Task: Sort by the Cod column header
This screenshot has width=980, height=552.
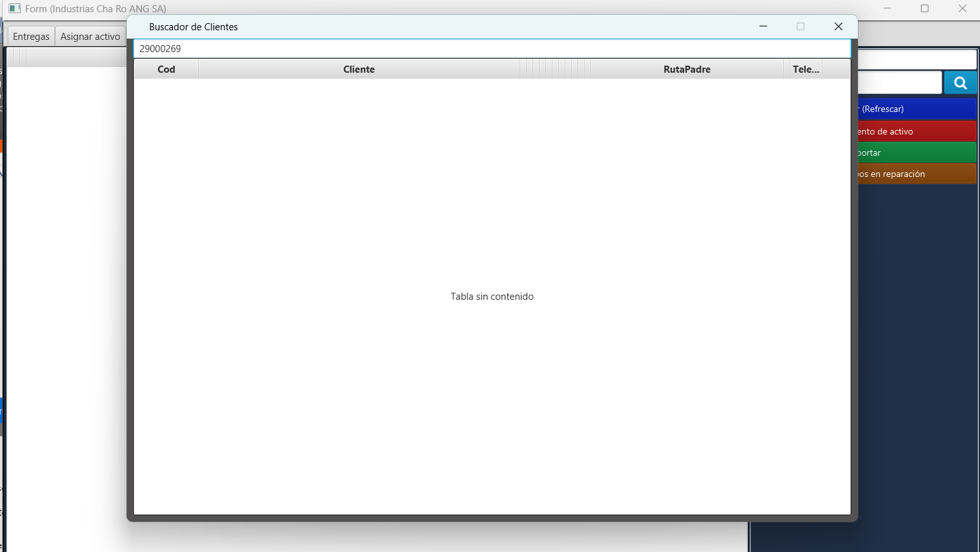Action: 166,69
